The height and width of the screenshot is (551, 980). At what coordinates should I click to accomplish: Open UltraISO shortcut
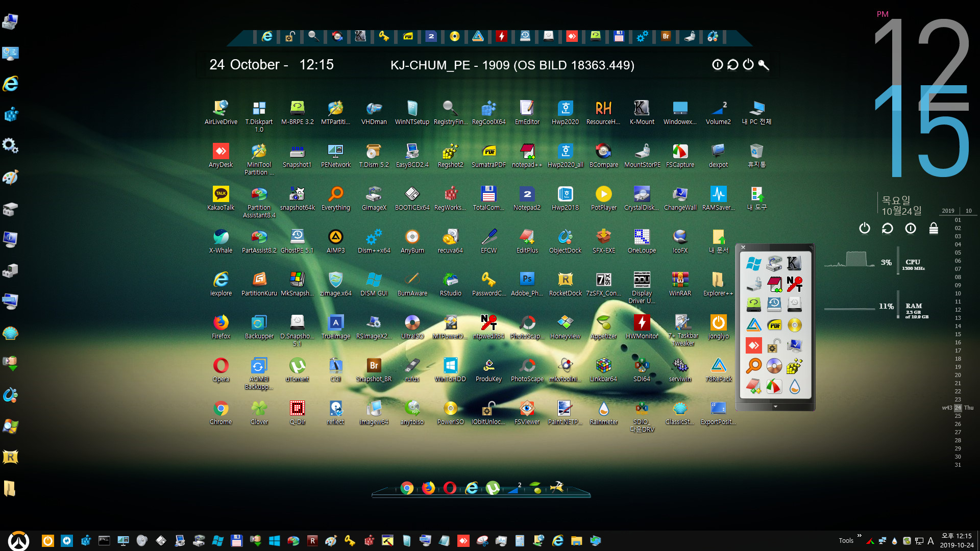point(412,327)
